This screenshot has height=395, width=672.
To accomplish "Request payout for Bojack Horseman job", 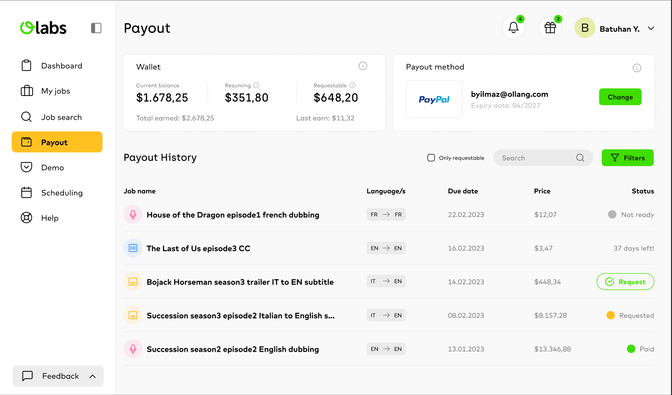I will tap(625, 281).
